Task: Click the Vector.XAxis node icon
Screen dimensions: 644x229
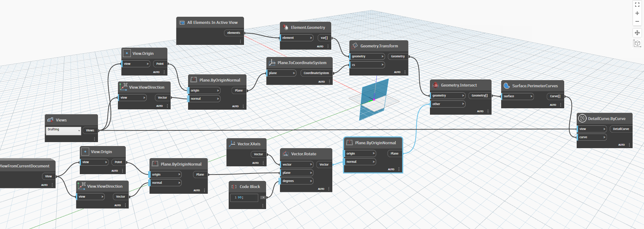Action: pyautogui.click(x=232, y=144)
